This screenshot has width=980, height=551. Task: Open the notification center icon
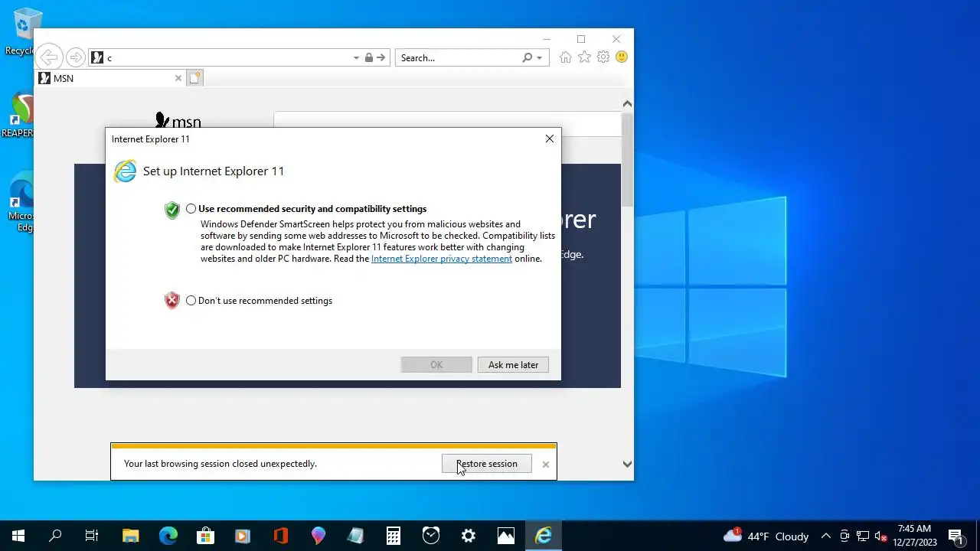[955, 536]
